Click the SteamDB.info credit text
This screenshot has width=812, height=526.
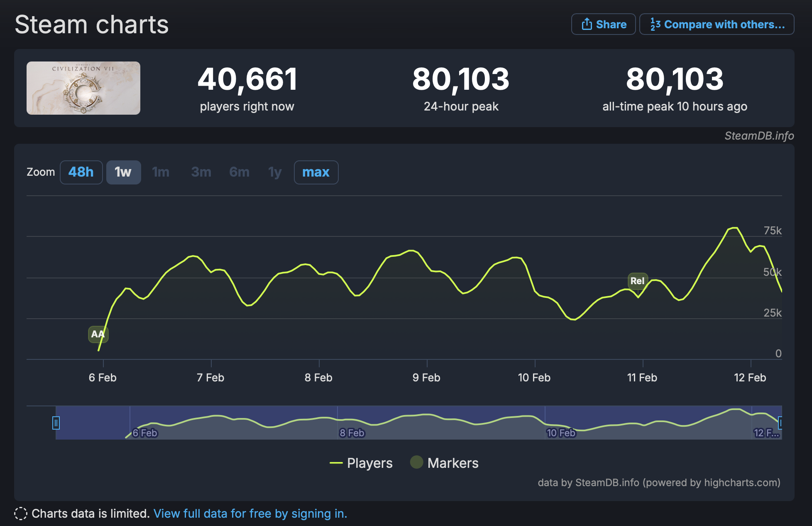click(x=759, y=136)
